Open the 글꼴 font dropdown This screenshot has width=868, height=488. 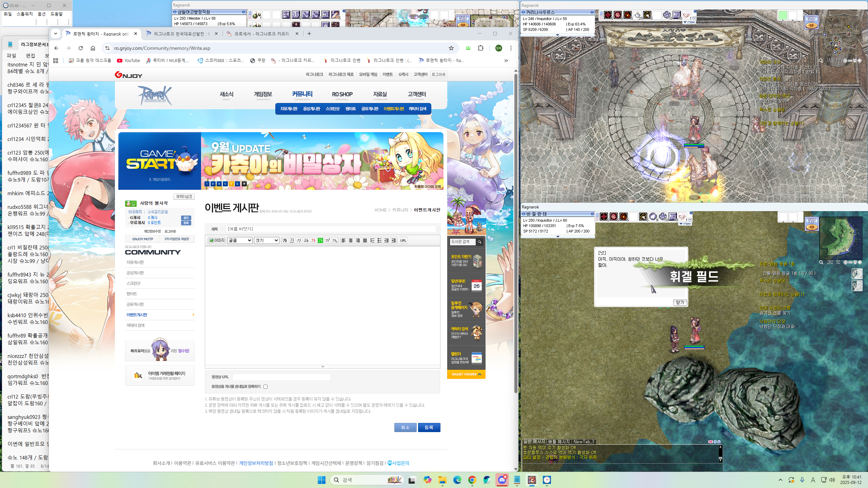240,240
